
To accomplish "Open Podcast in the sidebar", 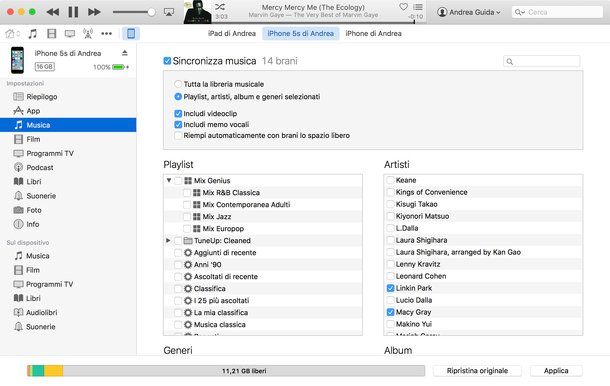I will coord(68,167).
